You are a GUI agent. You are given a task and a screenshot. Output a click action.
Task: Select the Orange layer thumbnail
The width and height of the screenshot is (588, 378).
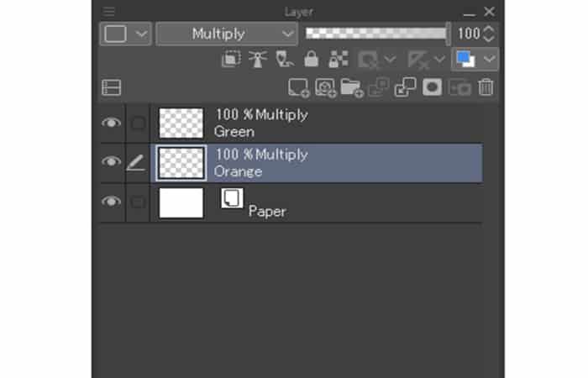pyautogui.click(x=181, y=163)
